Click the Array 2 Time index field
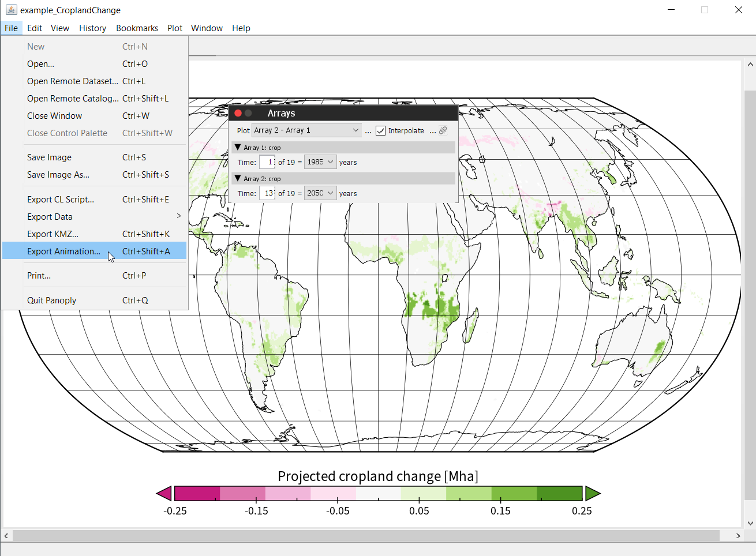The width and height of the screenshot is (756, 556). (x=267, y=193)
